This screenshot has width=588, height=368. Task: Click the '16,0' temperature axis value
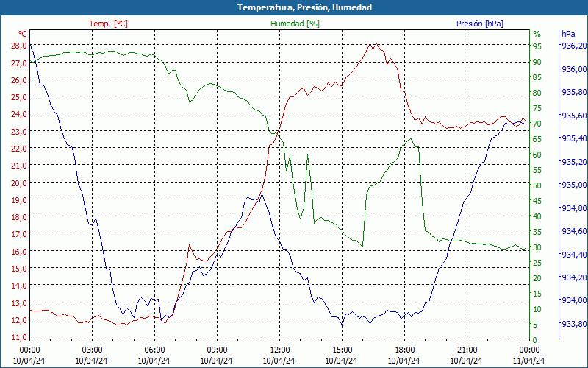(19, 252)
